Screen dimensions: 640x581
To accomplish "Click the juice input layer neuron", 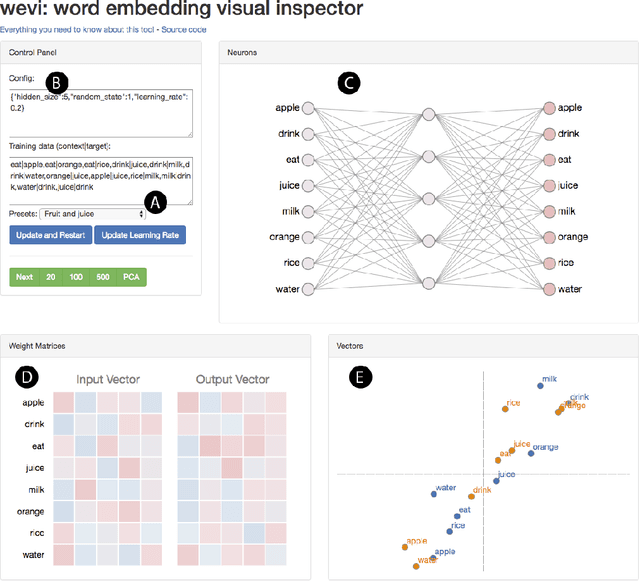I will (308, 185).
